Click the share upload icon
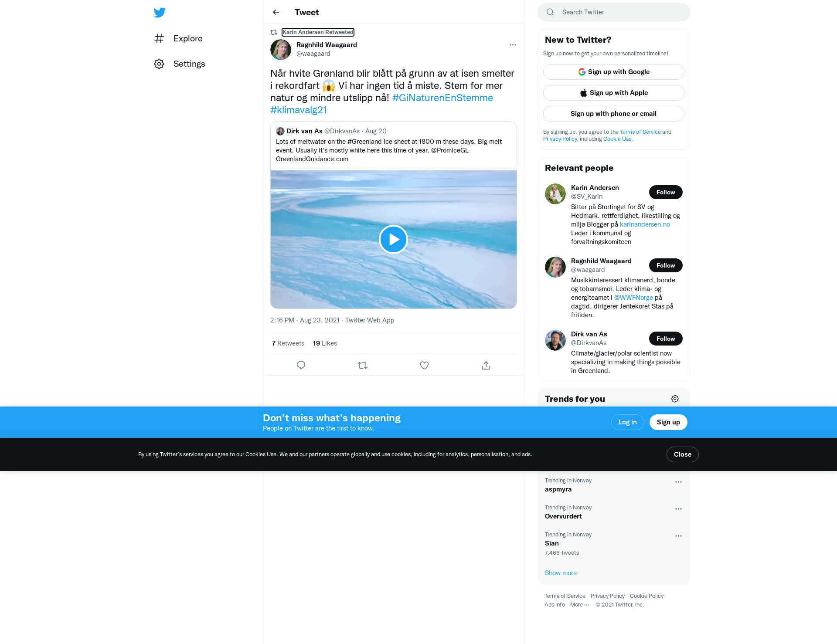Image resolution: width=837 pixels, height=644 pixels. (486, 366)
